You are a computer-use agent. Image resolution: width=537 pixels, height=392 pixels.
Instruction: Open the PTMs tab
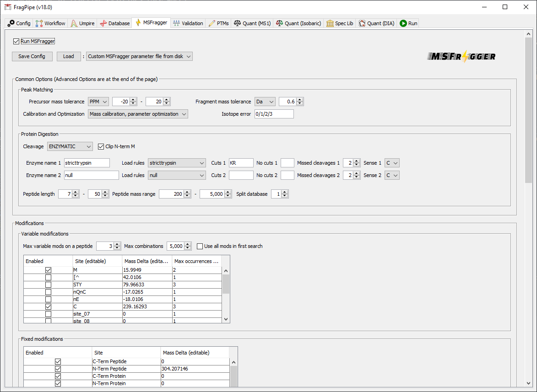219,23
